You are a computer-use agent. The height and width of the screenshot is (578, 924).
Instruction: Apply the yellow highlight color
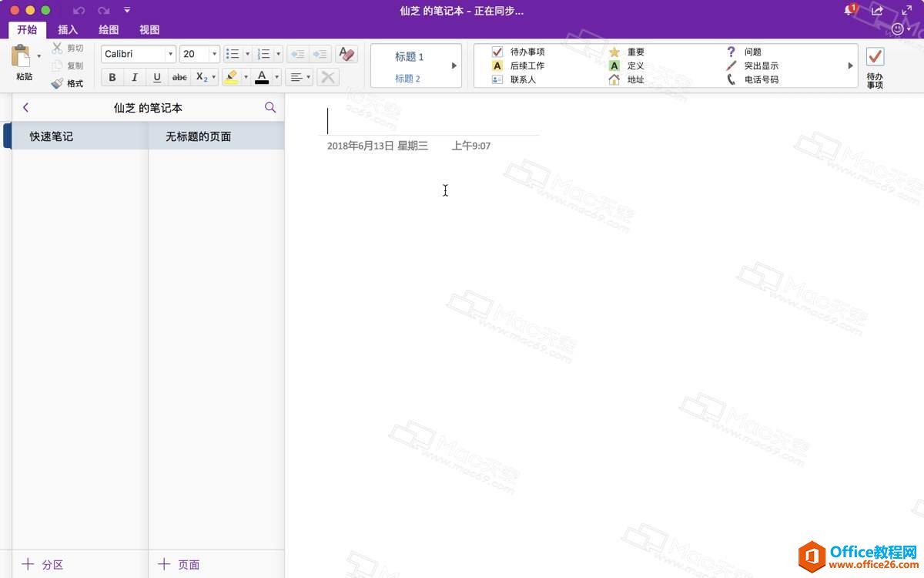[231, 77]
